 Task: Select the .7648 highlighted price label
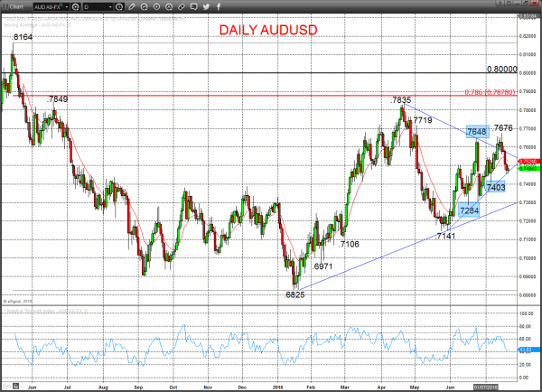click(477, 132)
